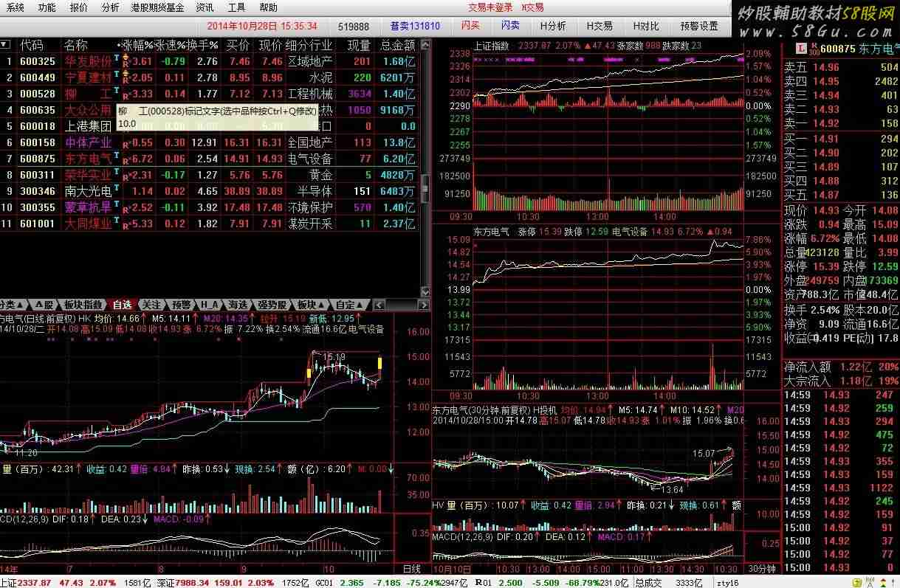Open the 帮助 menu
The width and height of the screenshot is (900, 588).
point(269,7)
